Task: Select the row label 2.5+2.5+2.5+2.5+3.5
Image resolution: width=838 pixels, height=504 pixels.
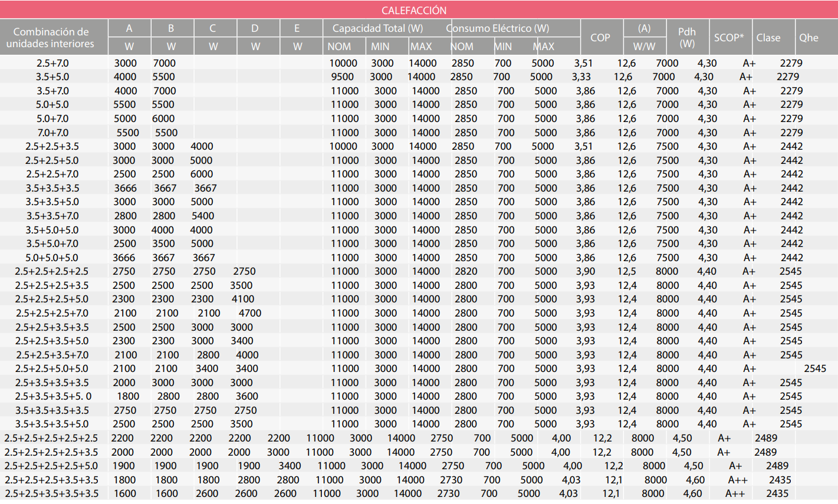Action: point(51,452)
